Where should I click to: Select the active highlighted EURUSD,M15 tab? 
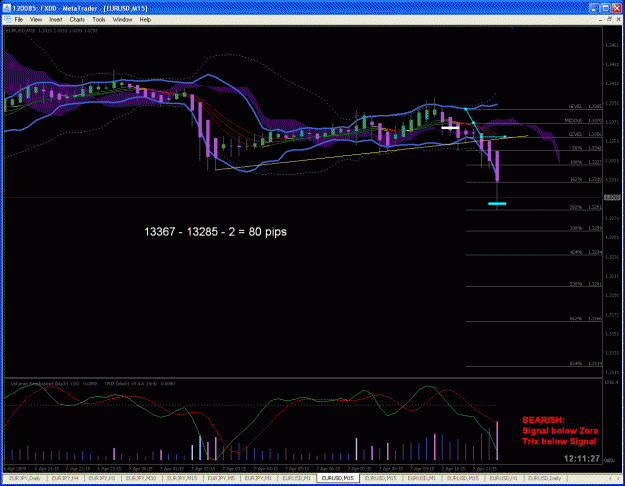tap(338, 478)
